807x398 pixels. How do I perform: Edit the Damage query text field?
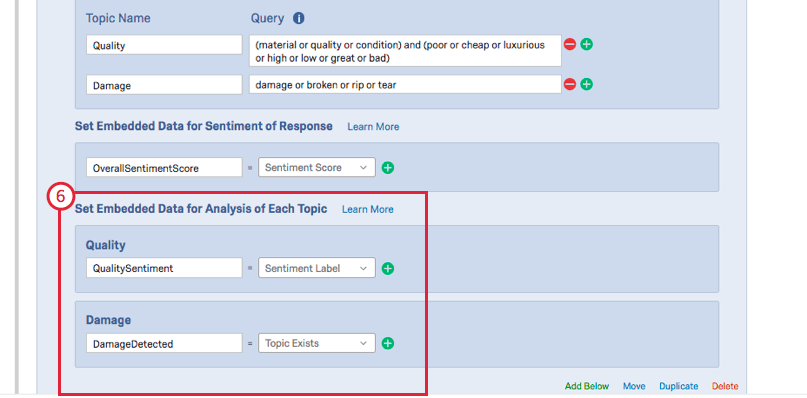click(x=405, y=84)
